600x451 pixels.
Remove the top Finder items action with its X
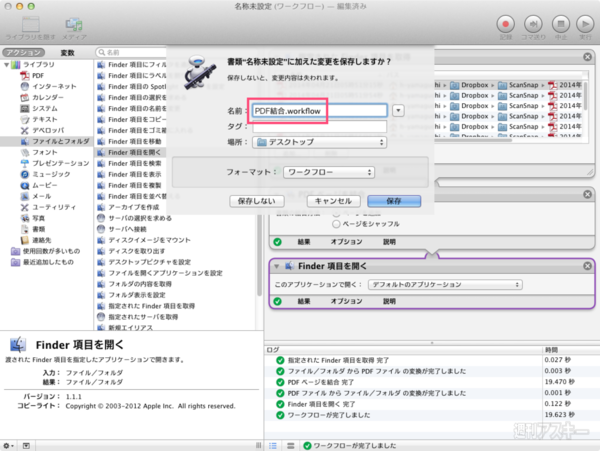[587, 57]
